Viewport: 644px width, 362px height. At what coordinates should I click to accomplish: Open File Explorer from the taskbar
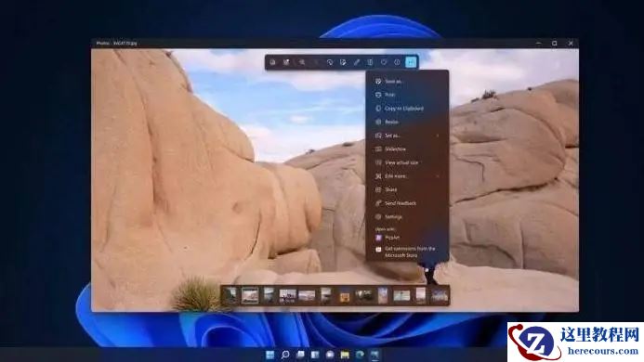click(345, 355)
